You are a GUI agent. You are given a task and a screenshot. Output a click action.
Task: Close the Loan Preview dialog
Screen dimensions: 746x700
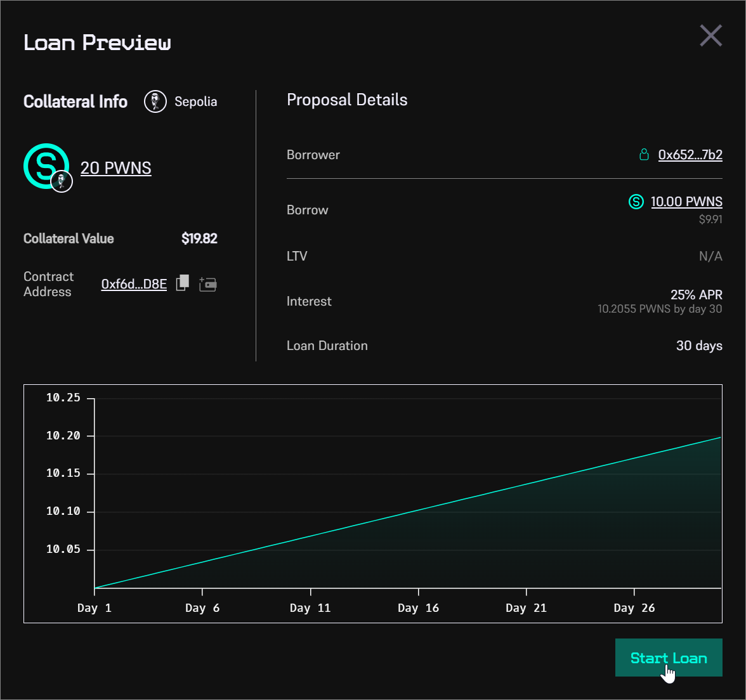710,36
